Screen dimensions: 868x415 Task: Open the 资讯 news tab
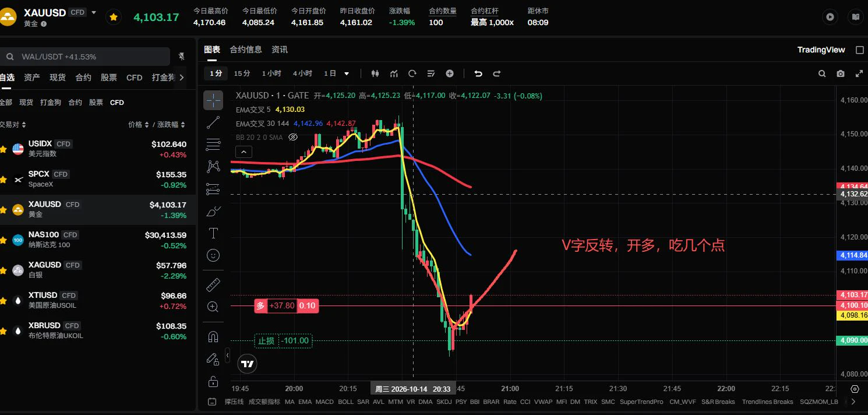[280, 50]
